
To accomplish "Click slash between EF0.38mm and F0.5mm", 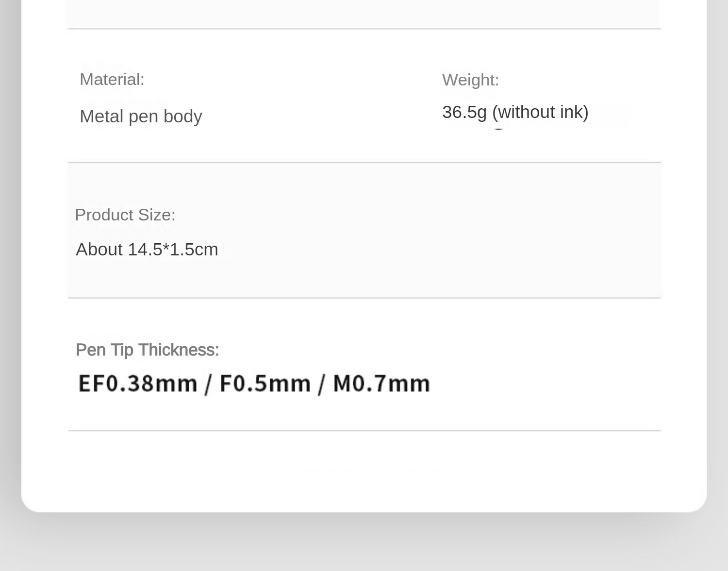I will (208, 384).
